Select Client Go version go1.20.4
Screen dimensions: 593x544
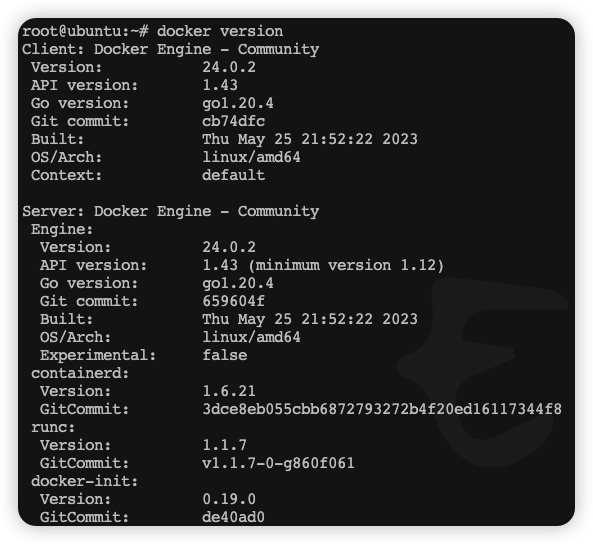(x=238, y=103)
